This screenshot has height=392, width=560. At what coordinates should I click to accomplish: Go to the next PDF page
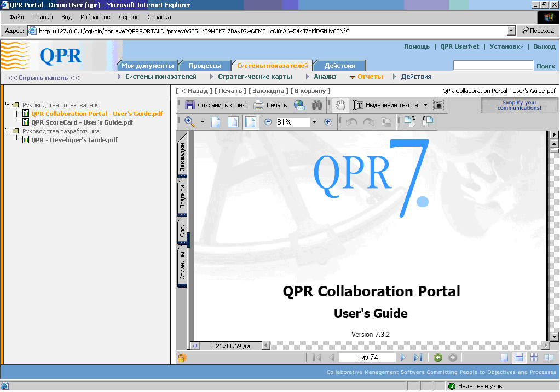click(x=403, y=358)
